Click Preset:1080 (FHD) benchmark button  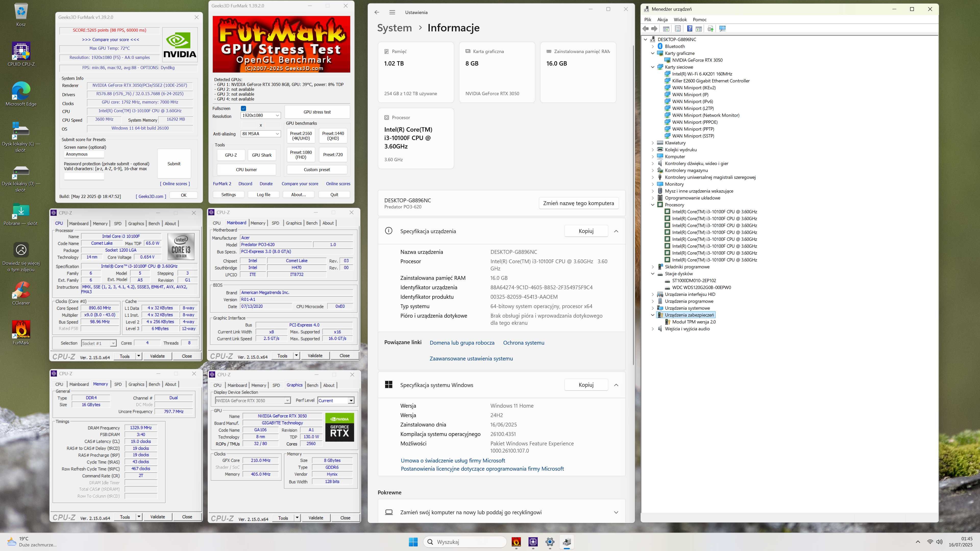coord(301,155)
